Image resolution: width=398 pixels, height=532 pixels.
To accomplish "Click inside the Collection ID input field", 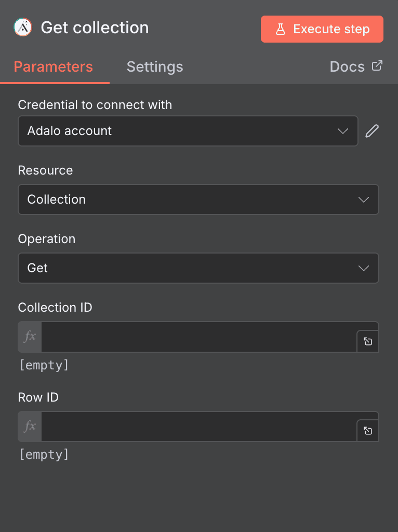I will click(x=197, y=337).
